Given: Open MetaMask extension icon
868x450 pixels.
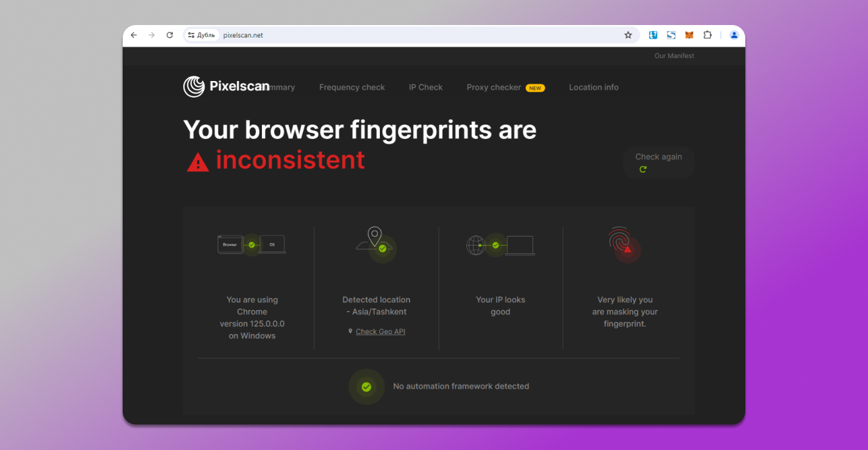Looking at the screenshot, I should tap(689, 35).
